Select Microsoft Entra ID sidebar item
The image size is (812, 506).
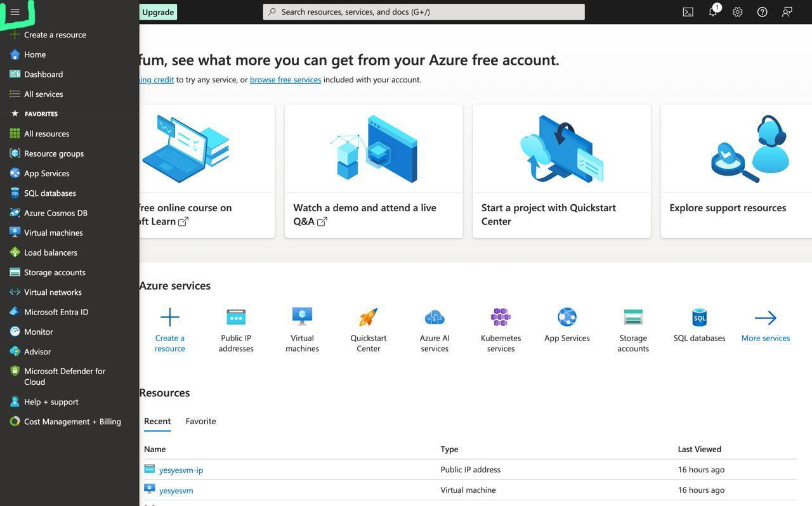pyautogui.click(x=56, y=312)
